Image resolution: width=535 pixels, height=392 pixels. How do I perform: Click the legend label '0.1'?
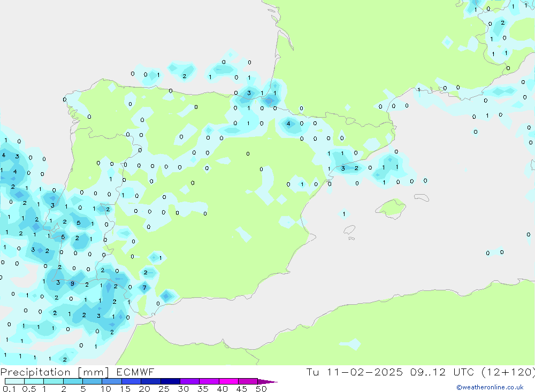9,389
